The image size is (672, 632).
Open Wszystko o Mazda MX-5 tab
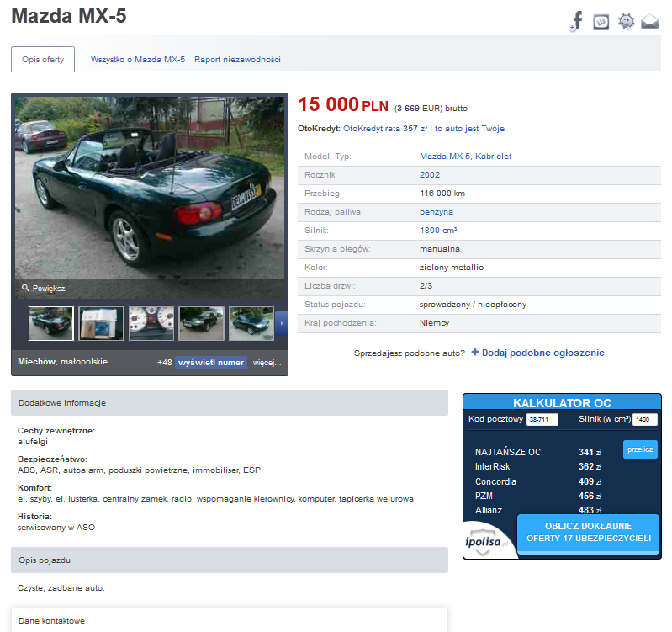(138, 59)
